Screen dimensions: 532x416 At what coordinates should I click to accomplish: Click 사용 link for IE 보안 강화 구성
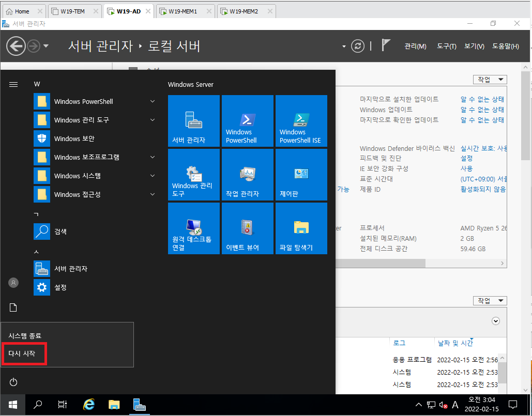(x=466, y=168)
